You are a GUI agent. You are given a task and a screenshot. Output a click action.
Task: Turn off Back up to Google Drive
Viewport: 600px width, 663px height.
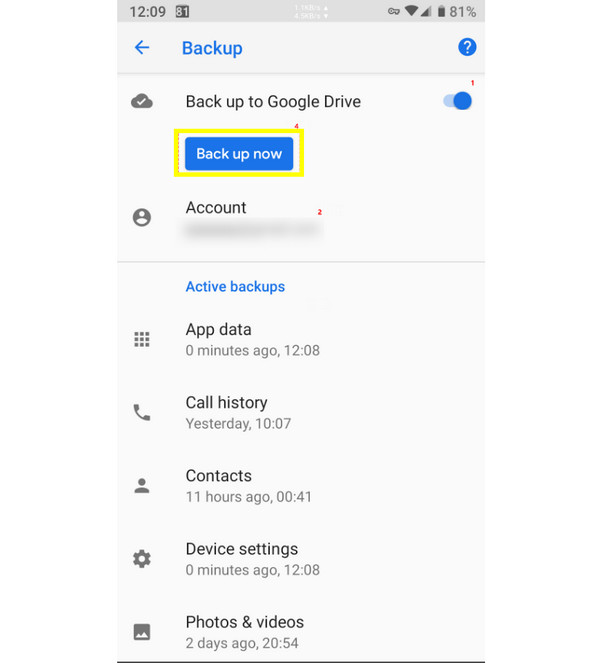pos(458,101)
